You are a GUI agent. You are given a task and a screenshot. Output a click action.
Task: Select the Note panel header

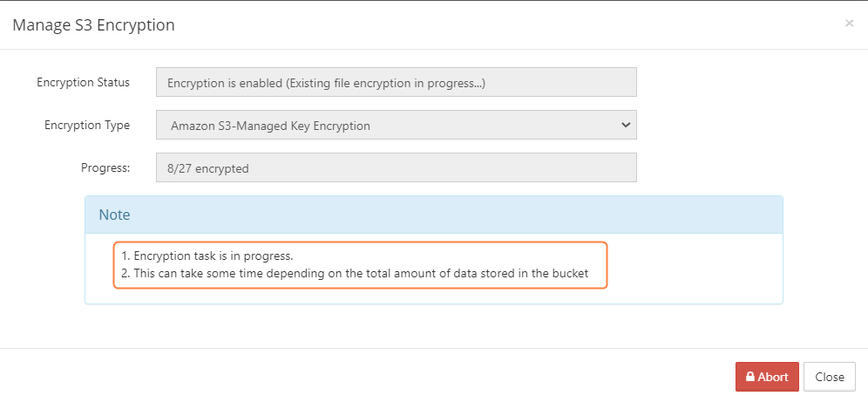[433, 215]
